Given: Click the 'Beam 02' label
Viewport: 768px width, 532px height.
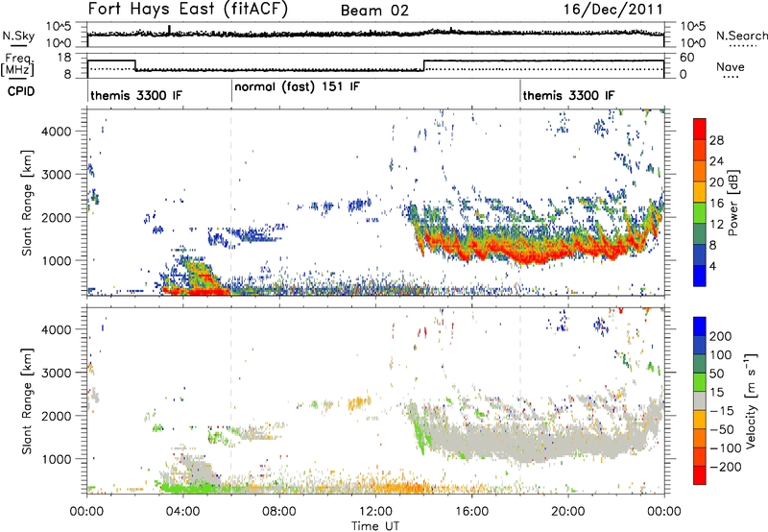Looking at the screenshot, I should 374,11.
